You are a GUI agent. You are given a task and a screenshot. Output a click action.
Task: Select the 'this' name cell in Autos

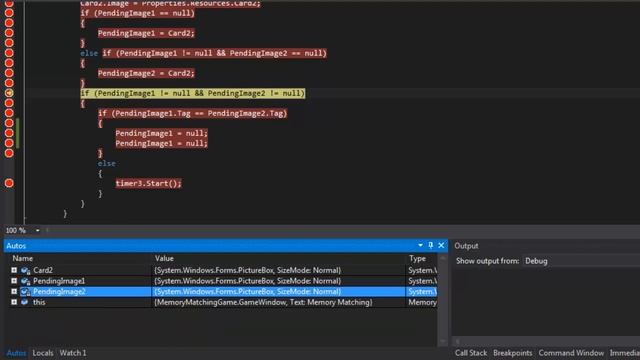coord(39,302)
